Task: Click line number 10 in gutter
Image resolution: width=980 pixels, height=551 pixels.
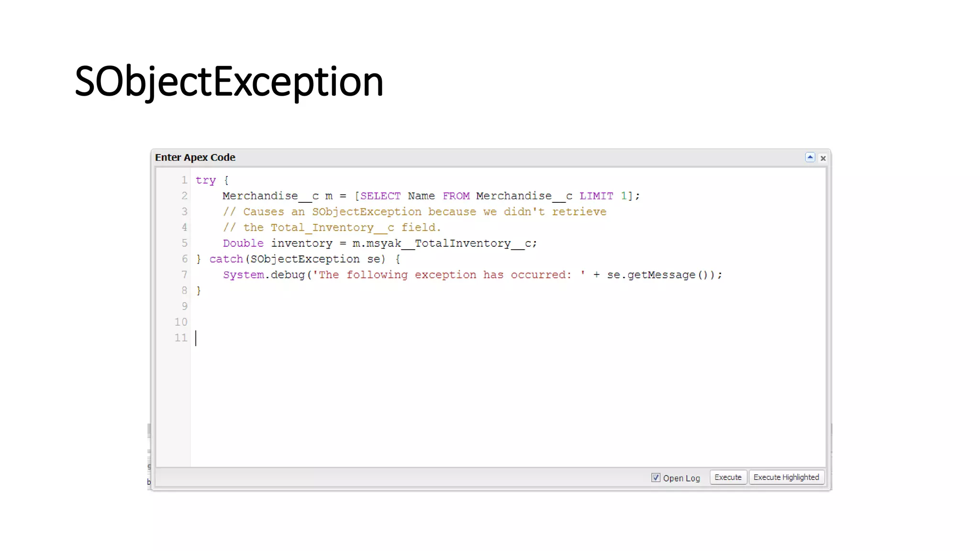Action: coord(181,322)
